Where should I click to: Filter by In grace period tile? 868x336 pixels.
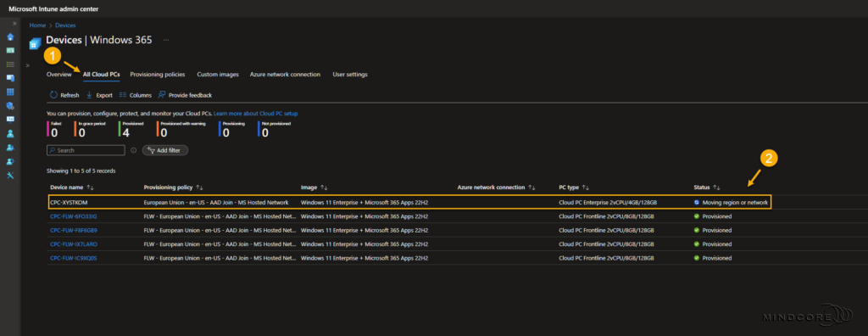(x=89, y=129)
